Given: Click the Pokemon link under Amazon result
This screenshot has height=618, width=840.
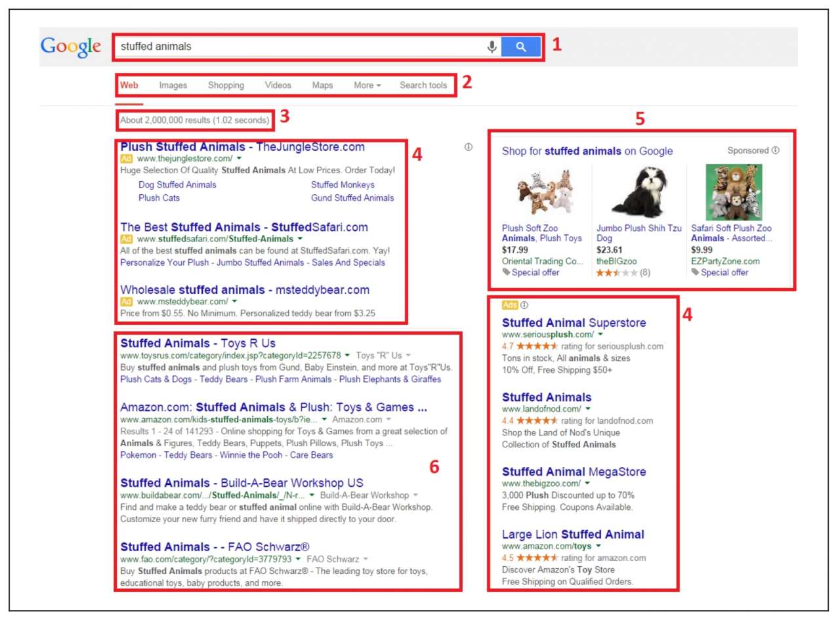Looking at the screenshot, I should [138, 455].
